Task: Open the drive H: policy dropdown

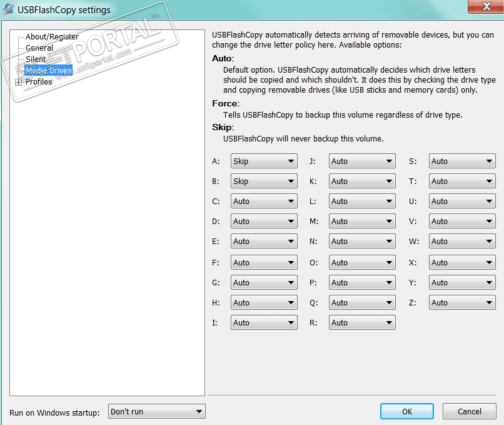Action: point(264,302)
